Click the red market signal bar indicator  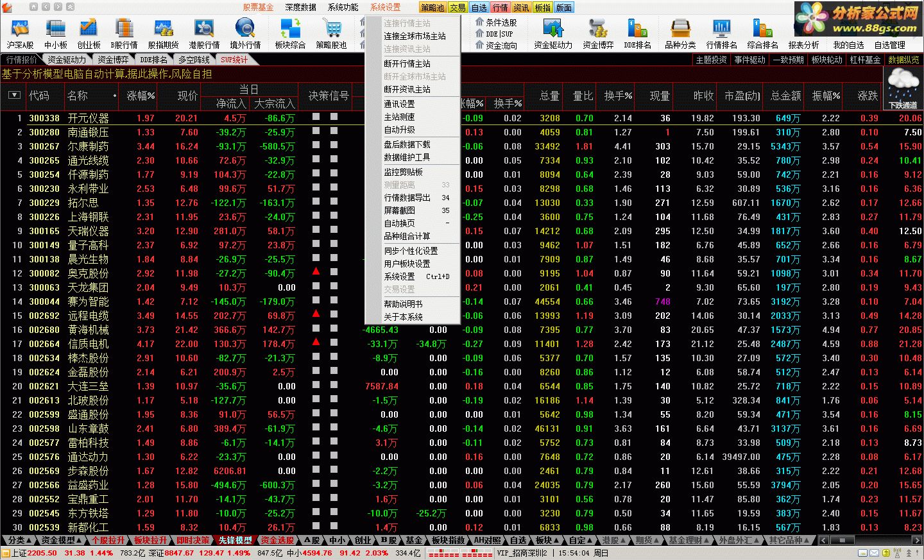pos(460,553)
